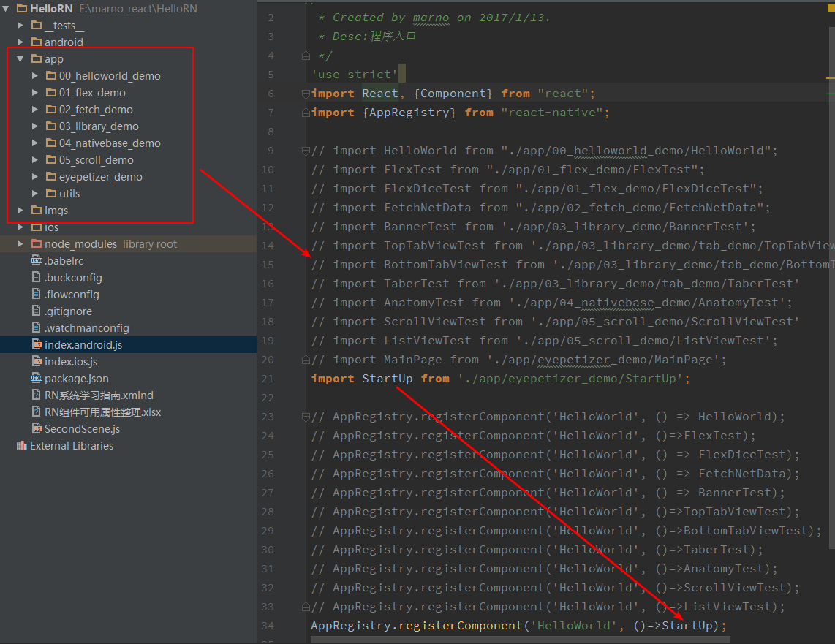
Task: Expand the eyepetizer_demo folder arrow
Action: 34,177
